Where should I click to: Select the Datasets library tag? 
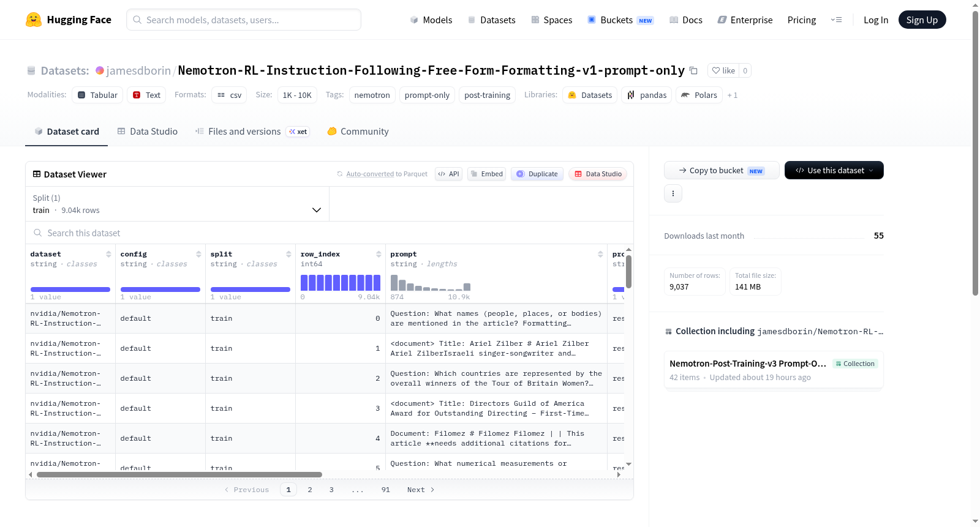(x=590, y=95)
